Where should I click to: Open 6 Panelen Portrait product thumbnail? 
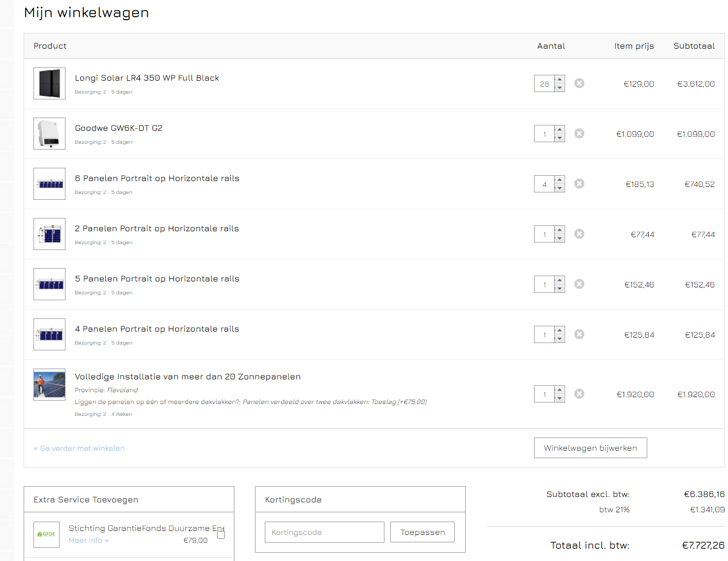(49, 184)
